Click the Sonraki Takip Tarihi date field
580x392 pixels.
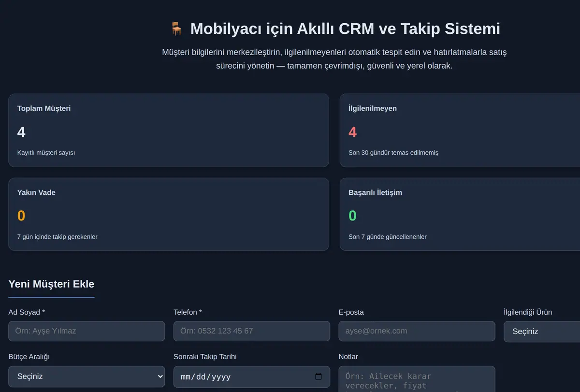(x=252, y=377)
